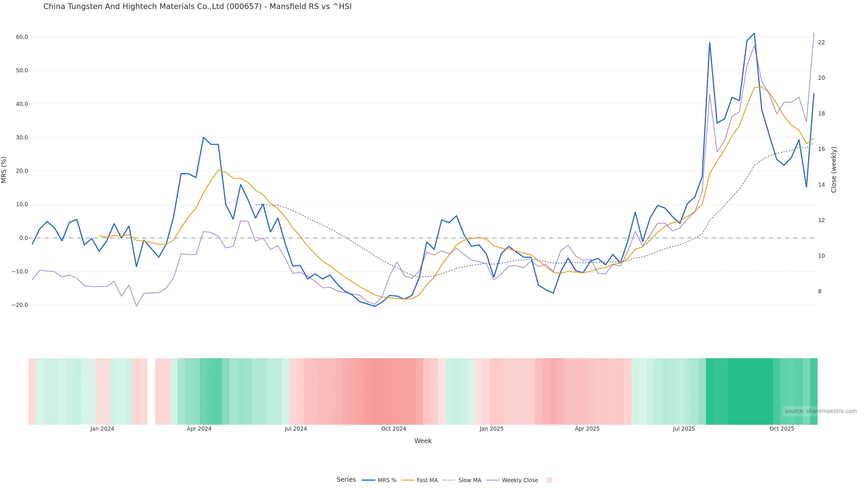Click the orange Fast MA legend line icon
This screenshot has width=868, height=488.
pyautogui.click(x=408, y=480)
